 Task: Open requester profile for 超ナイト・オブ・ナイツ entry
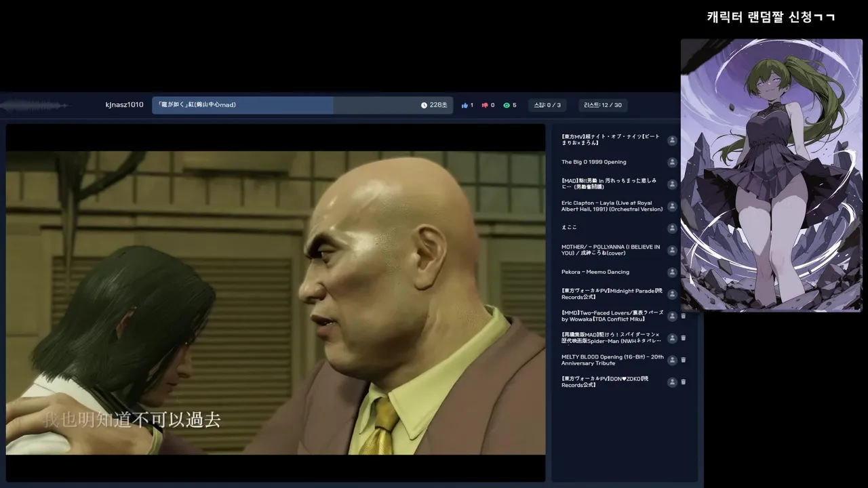point(672,140)
